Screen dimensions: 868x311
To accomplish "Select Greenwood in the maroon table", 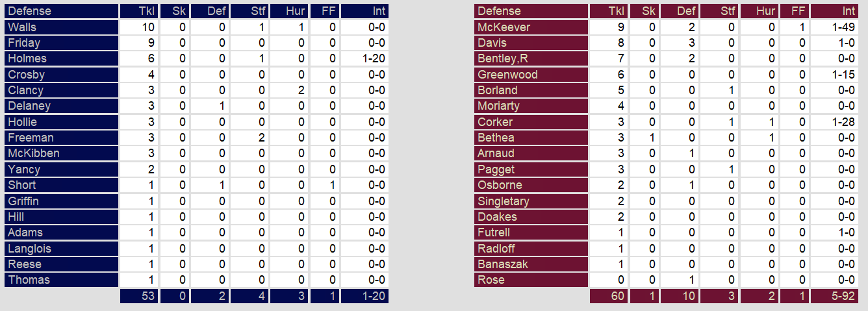I will [x=507, y=75].
